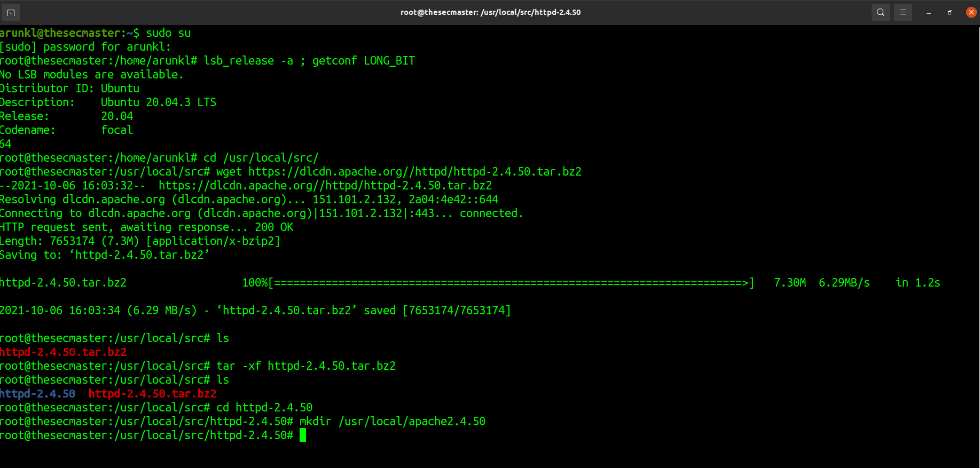Click 'Length: 7653174 (7.3M)' line

140,241
